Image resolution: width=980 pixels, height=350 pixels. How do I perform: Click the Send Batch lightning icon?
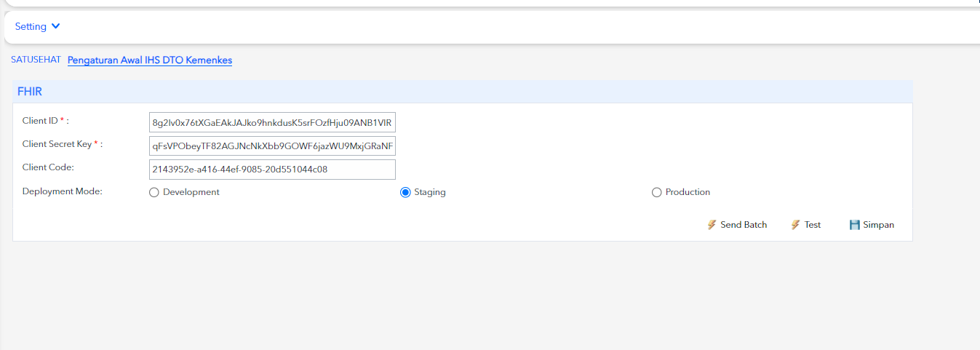pos(712,225)
